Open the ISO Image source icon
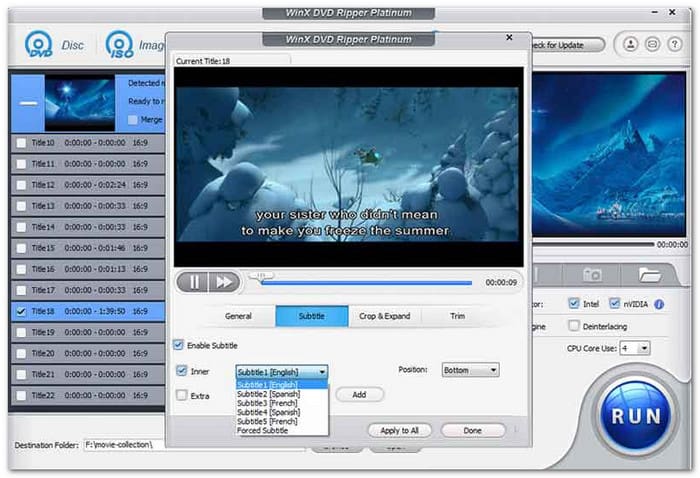 coord(119,45)
